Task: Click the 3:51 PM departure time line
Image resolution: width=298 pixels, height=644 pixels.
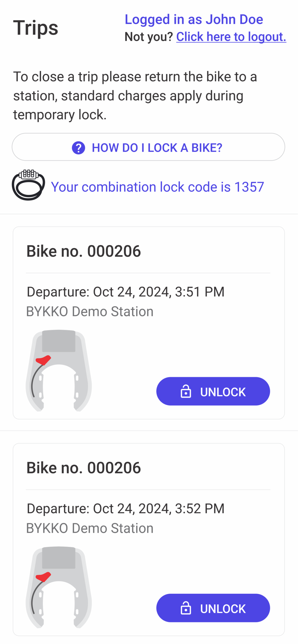Action: [x=125, y=292]
